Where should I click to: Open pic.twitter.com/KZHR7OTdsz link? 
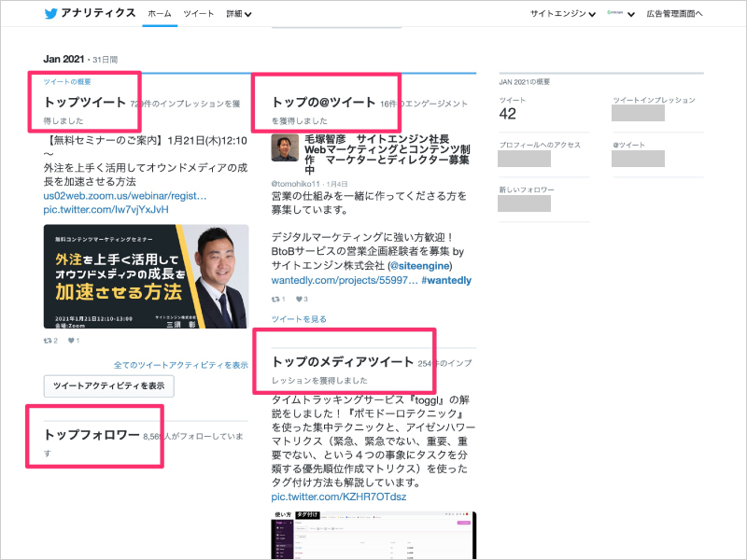click(339, 497)
